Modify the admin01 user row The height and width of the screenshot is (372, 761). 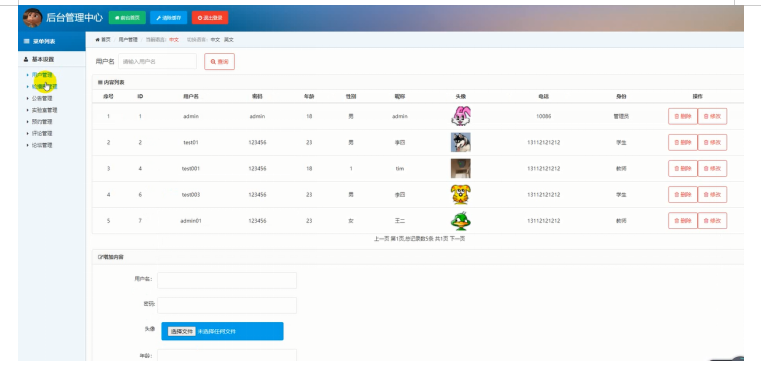tap(712, 220)
